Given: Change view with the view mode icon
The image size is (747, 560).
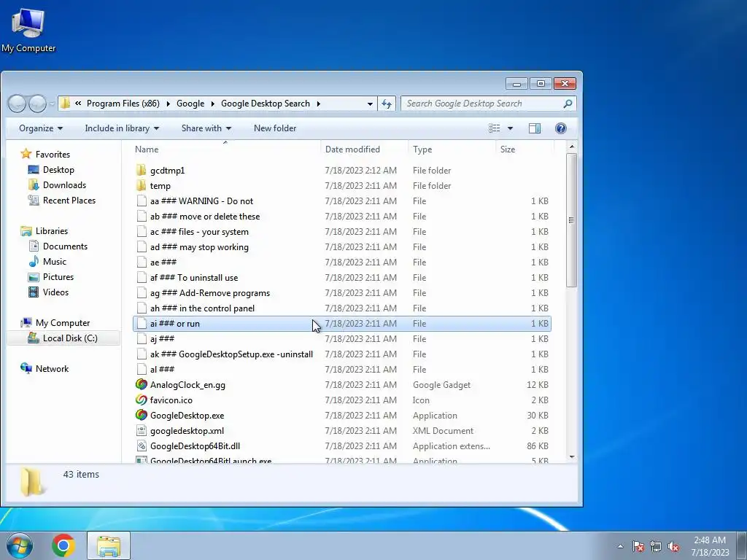Looking at the screenshot, I should pyautogui.click(x=495, y=128).
